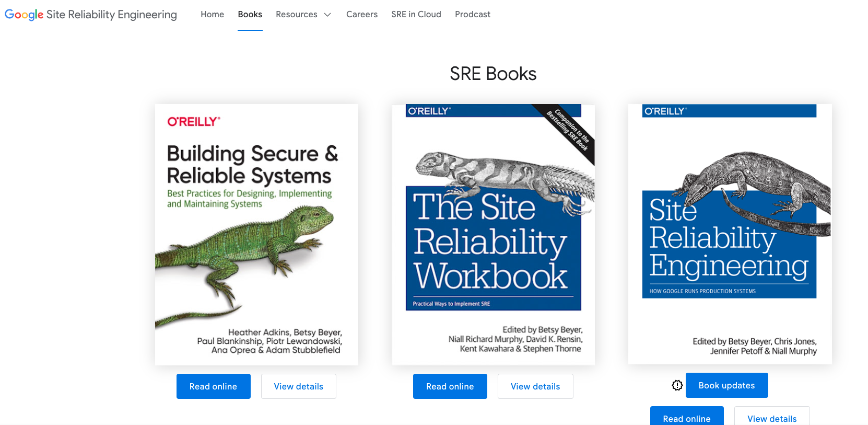The image size is (868, 425).
Task: Click the Book updates button
Action: 727,385
